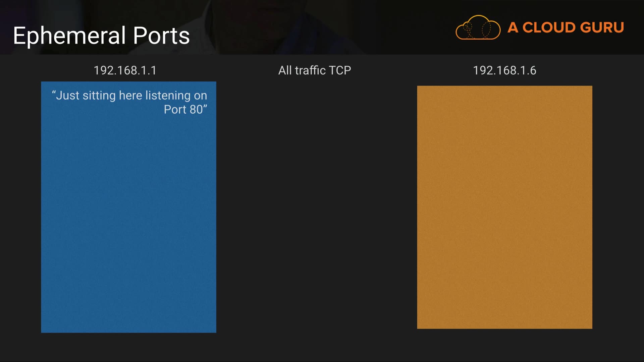This screenshot has width=644, height=362.
Task: Click the word "traffic" in center heading
Action: tap(310, 70)
